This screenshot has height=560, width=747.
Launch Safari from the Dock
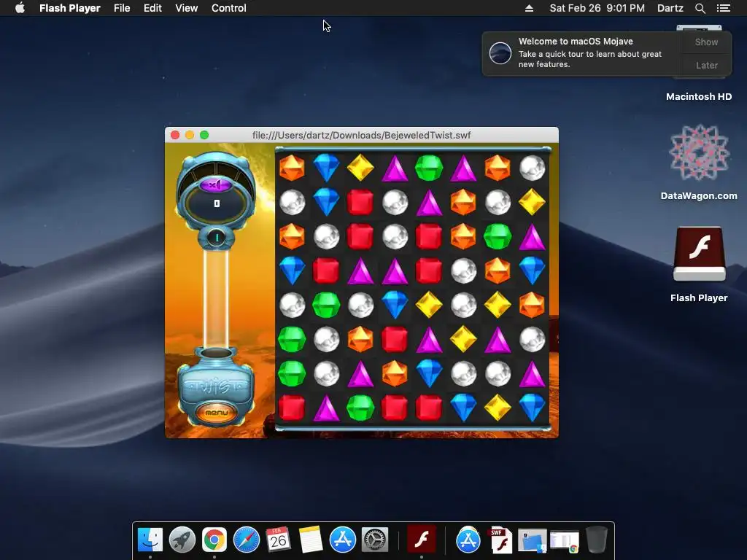(x=247, y=540)
